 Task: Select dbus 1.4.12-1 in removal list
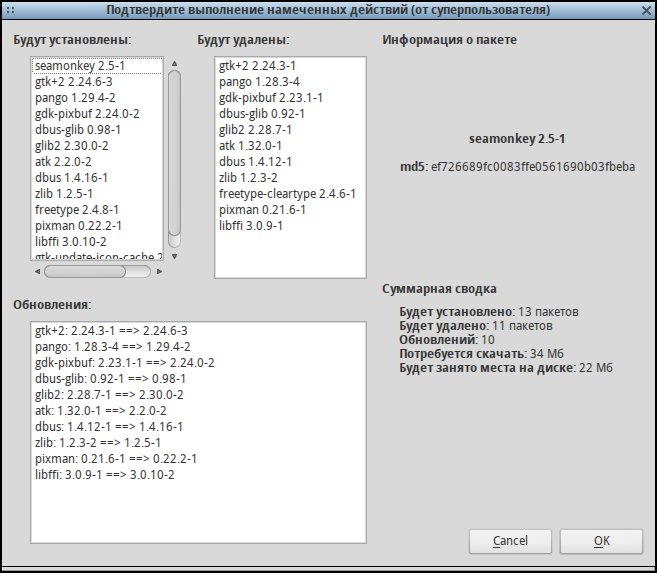pyautogui.click(x=290, y=162)
